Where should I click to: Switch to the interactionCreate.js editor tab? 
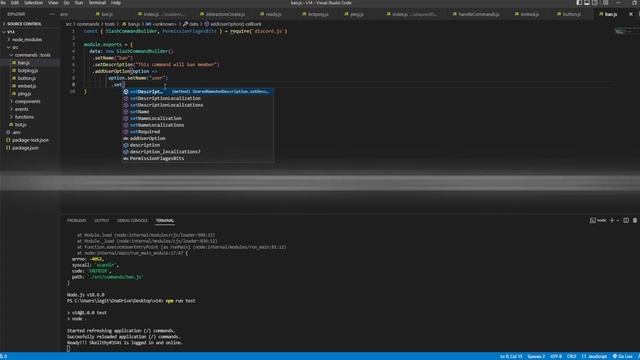click(222, 14)
